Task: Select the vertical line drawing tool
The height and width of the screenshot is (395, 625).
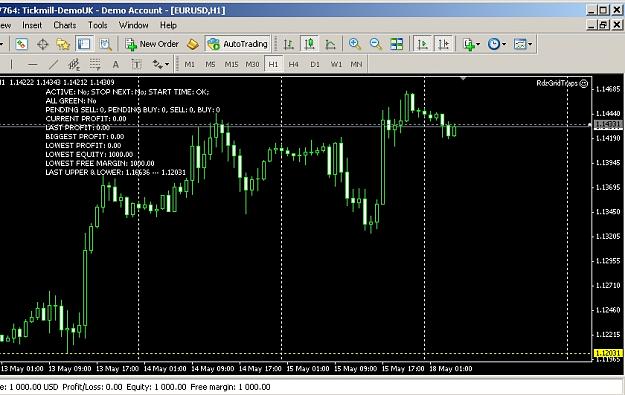Action: coord(12,64)
